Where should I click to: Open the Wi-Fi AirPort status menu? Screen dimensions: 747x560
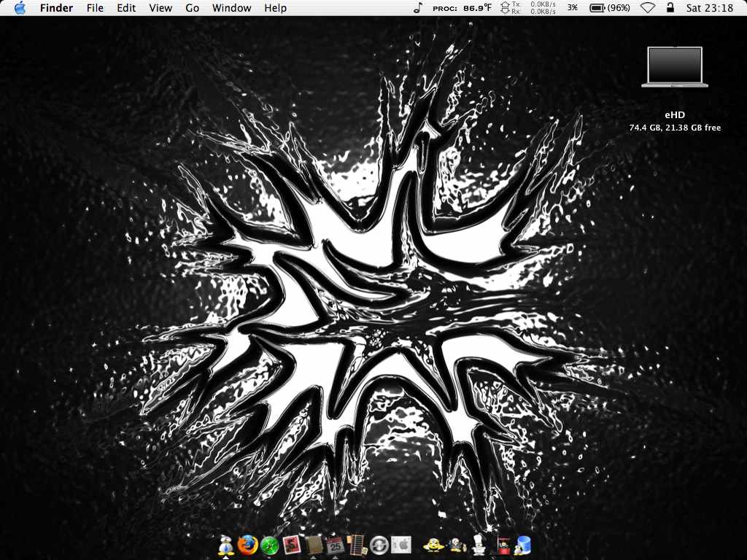647,8
